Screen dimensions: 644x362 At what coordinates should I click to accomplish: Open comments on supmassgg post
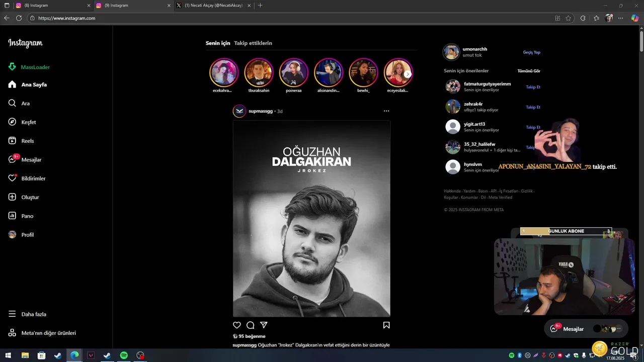point(251,325)
